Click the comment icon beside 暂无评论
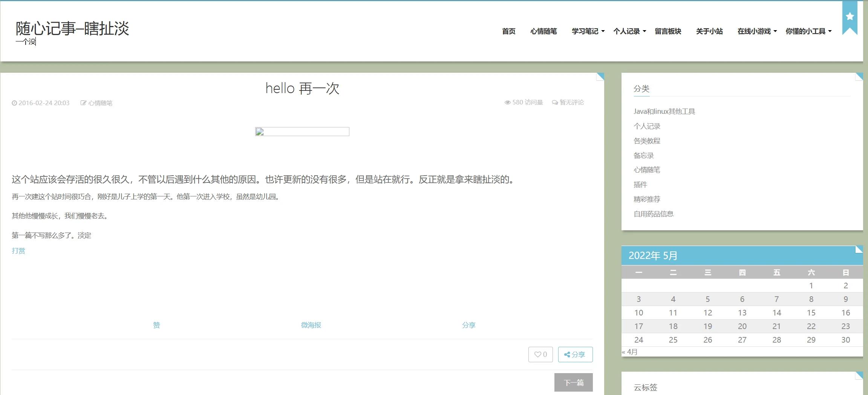This screenshot has height=395, width=868. point(554,103)
